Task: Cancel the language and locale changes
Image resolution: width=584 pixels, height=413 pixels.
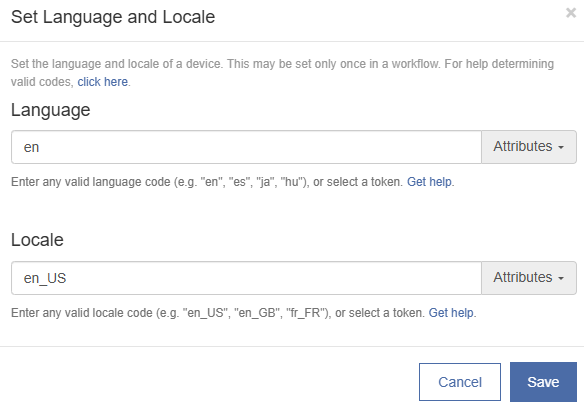Action: coord(460,382)
